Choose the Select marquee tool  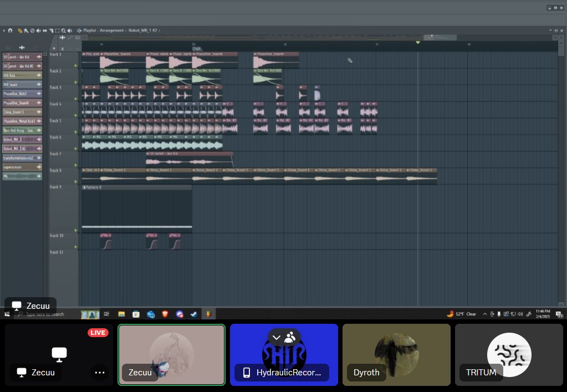click(57, 30)
